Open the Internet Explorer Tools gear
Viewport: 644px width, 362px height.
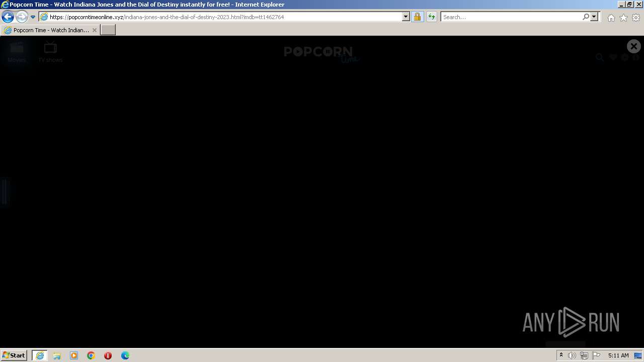click(636, 18)
